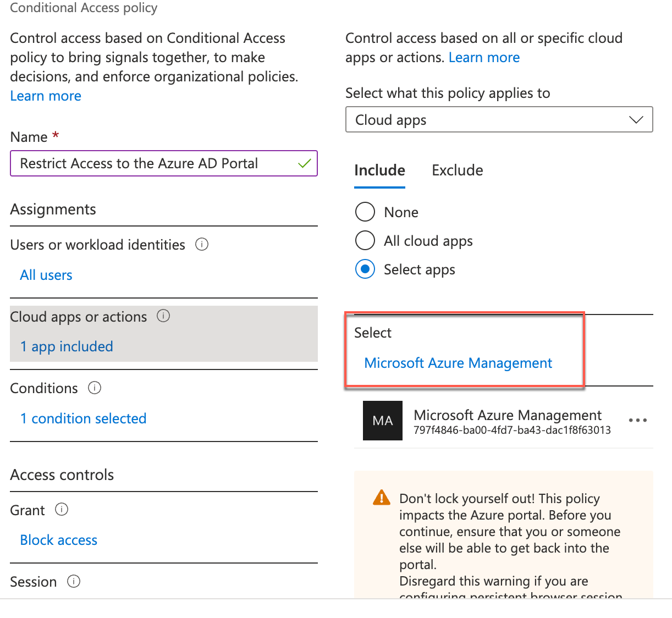Open info tooltip next to Session
This screenshot has height=618, width=672.
(x=74, y=581)
